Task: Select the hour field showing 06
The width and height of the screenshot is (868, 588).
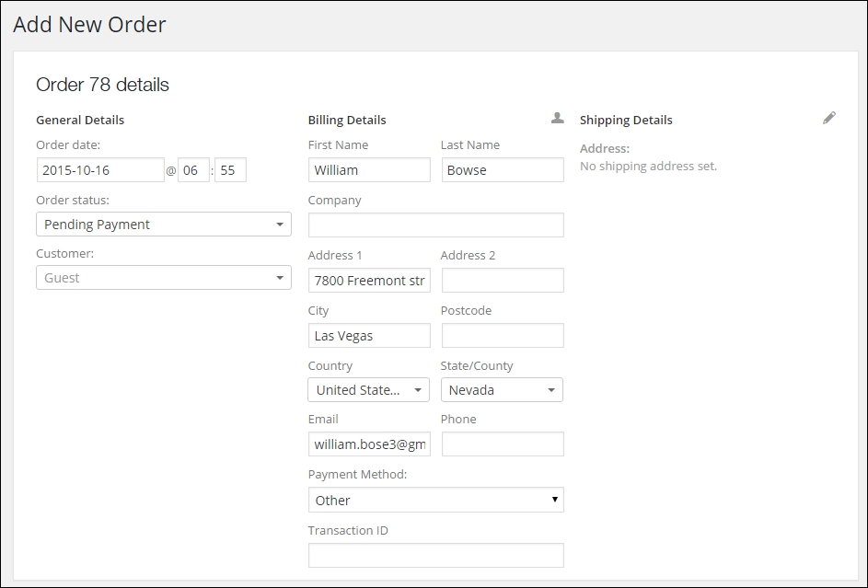Action: coord(192,169)
